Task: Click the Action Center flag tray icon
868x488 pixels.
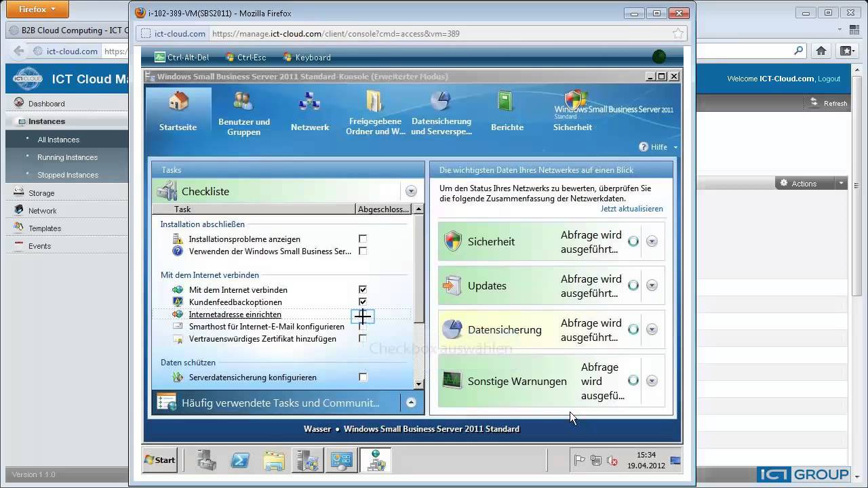Action: pyautogui.click(x=580, y=461)
